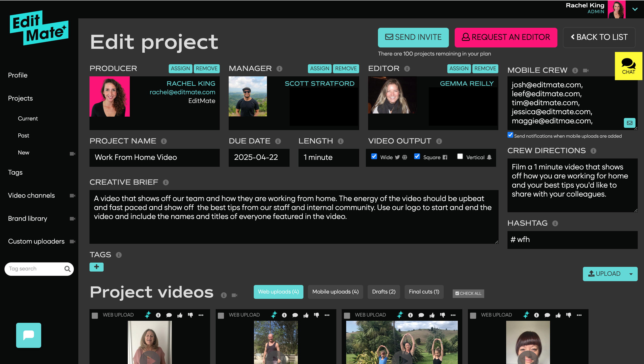Click the EditMate logo

tap(39, 28)
